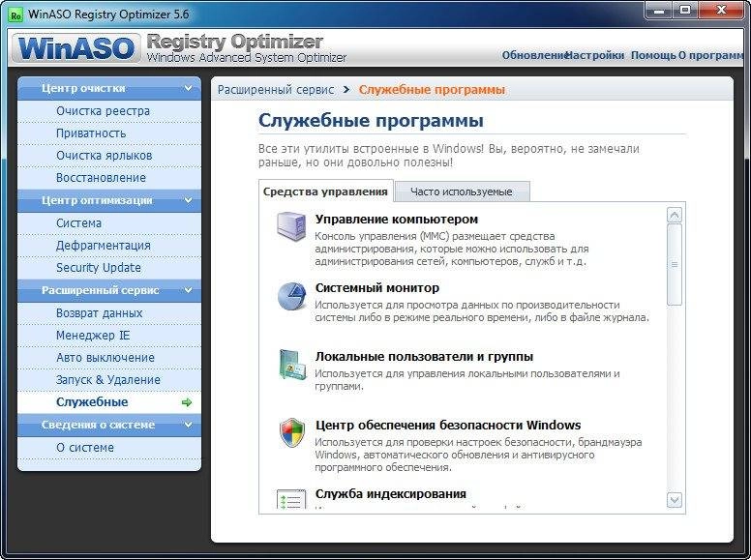Select Очистка ярлыков in sidebar
Image resolution: width=751 pixels, height=560 pixels.
pos(109,156)
